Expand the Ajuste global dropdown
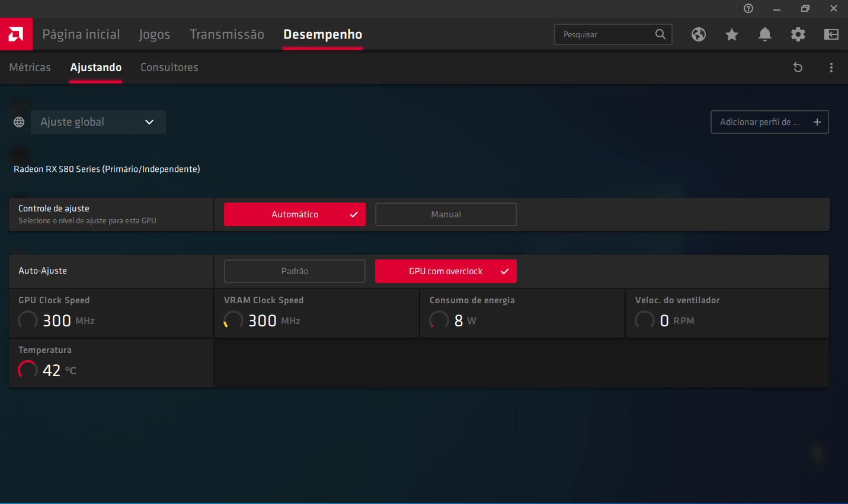 point(98,122)
